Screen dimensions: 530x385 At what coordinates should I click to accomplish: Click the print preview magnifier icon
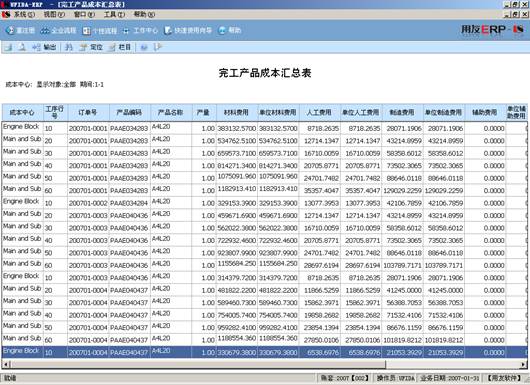coord(22,47)
